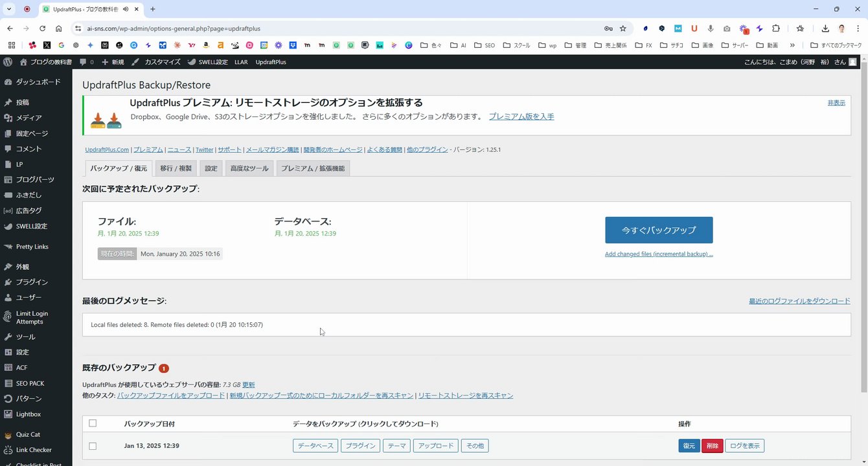Click the プレミアム版を入手 link
The width and height of the screenshot is (868, 466).
click(x=521, y=117)
